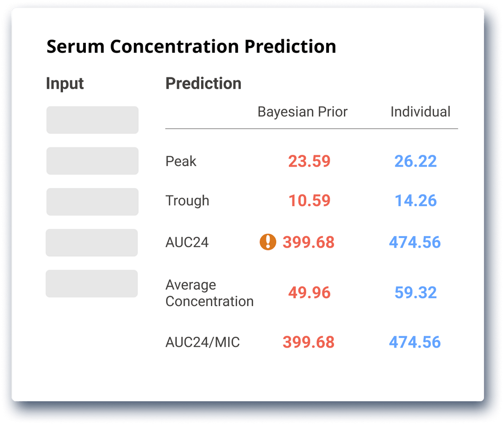This screenshot has height=425, width=504.
Task: Select the AUC24 row label
Action: pyautogui.click(x=186, y=242)
